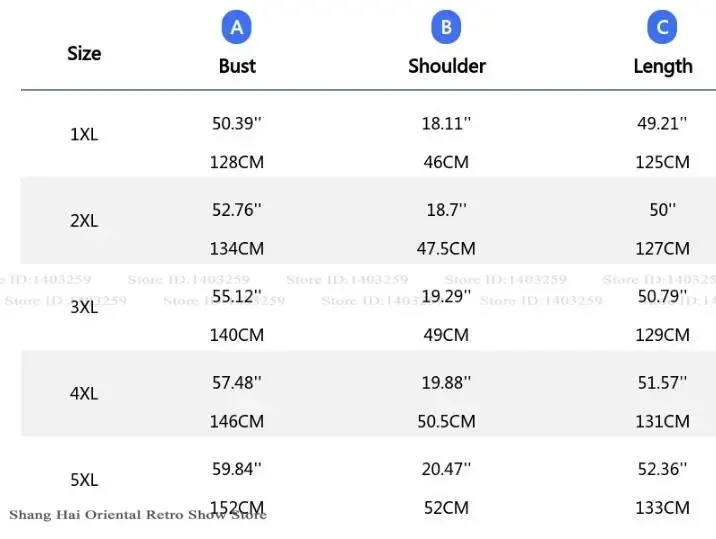716x539 pixels.
Task: Click the 18.11'' shoulder value
Action: (446, 124)
